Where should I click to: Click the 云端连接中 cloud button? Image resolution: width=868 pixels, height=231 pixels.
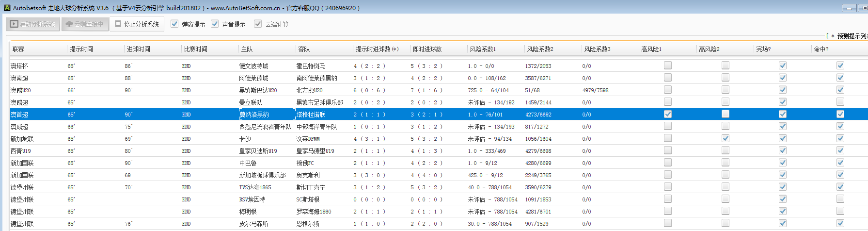pos(84,24)
